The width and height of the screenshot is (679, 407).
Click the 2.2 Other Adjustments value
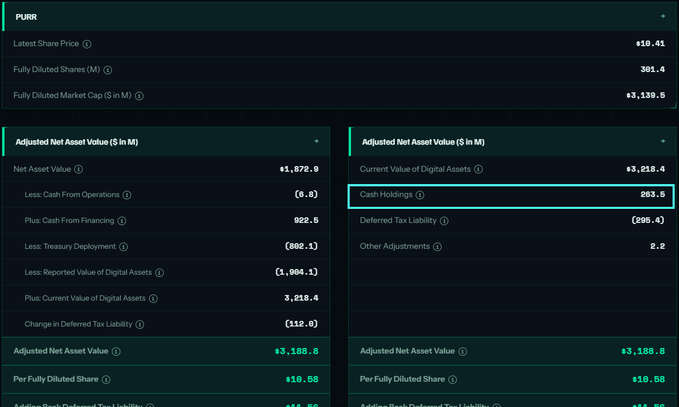(x=657, y=246)
